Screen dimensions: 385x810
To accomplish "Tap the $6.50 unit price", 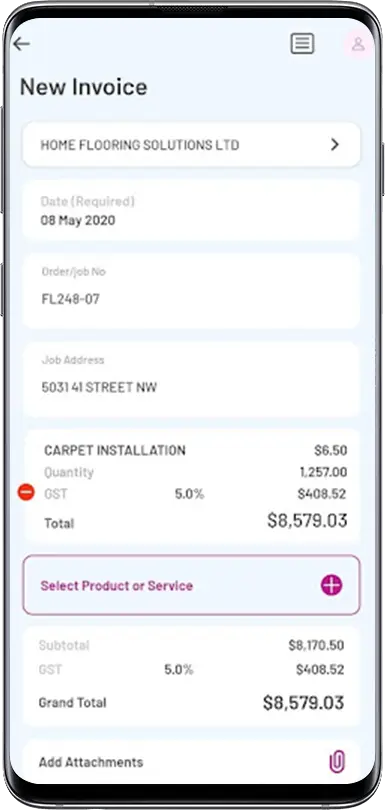I will pos(331,450).
